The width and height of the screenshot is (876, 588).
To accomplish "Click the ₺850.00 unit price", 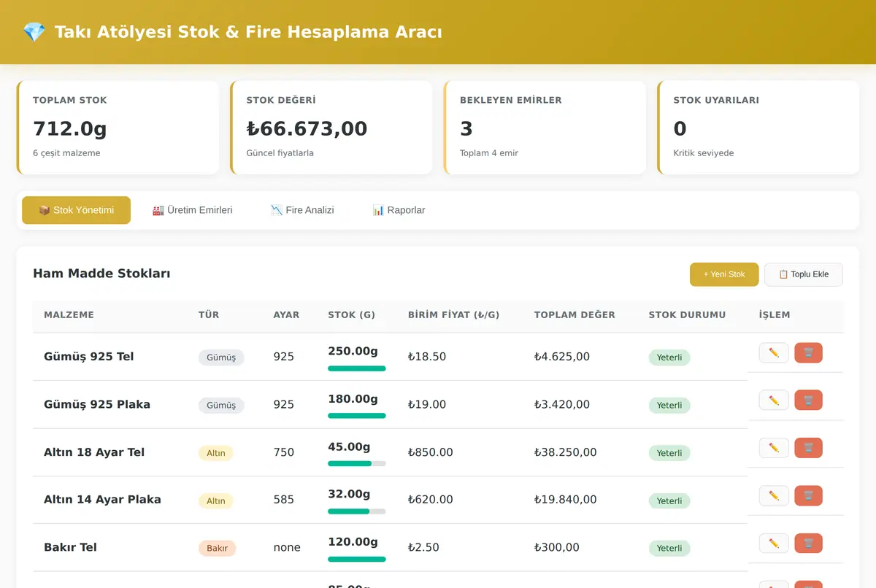I will coord(431,452).
